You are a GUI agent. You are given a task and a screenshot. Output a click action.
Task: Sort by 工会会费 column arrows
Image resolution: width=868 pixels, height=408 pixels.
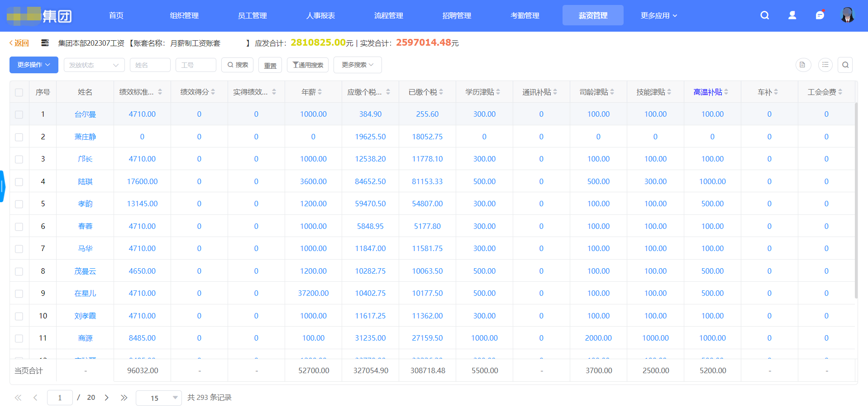coord(840,92)
